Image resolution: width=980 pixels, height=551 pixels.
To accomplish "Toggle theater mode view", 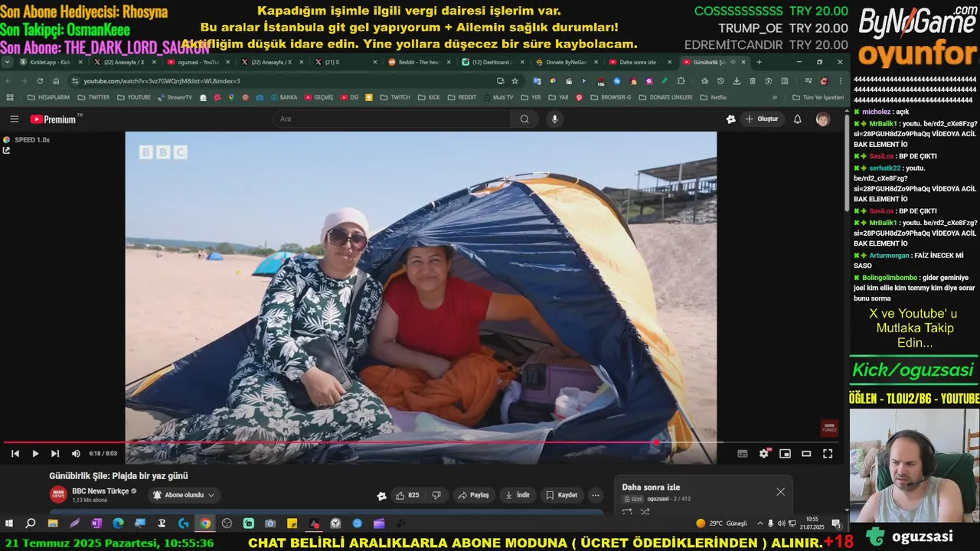I will click(x=806, y=454).
